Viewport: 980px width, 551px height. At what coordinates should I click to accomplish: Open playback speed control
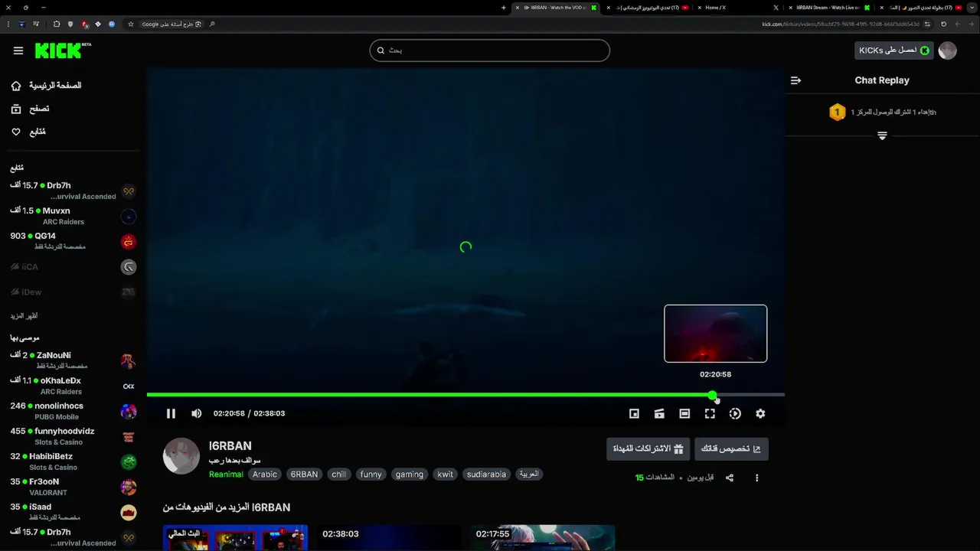tap(735, 413)
